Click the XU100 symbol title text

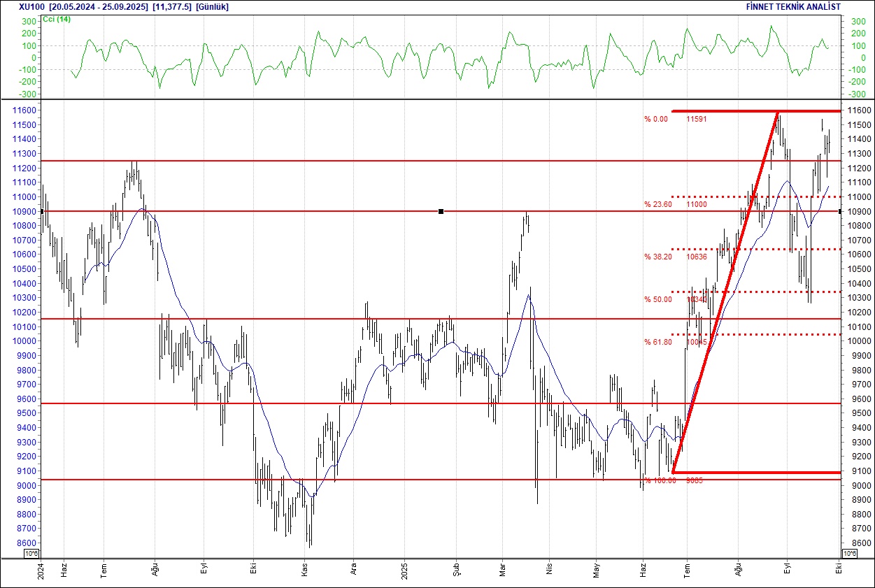tap(31, 7)
